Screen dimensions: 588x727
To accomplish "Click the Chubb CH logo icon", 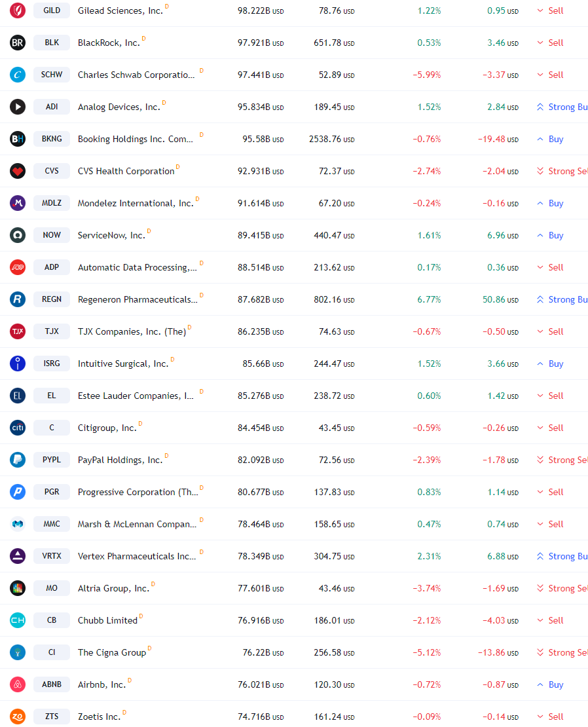I will (x=18, y=620).
